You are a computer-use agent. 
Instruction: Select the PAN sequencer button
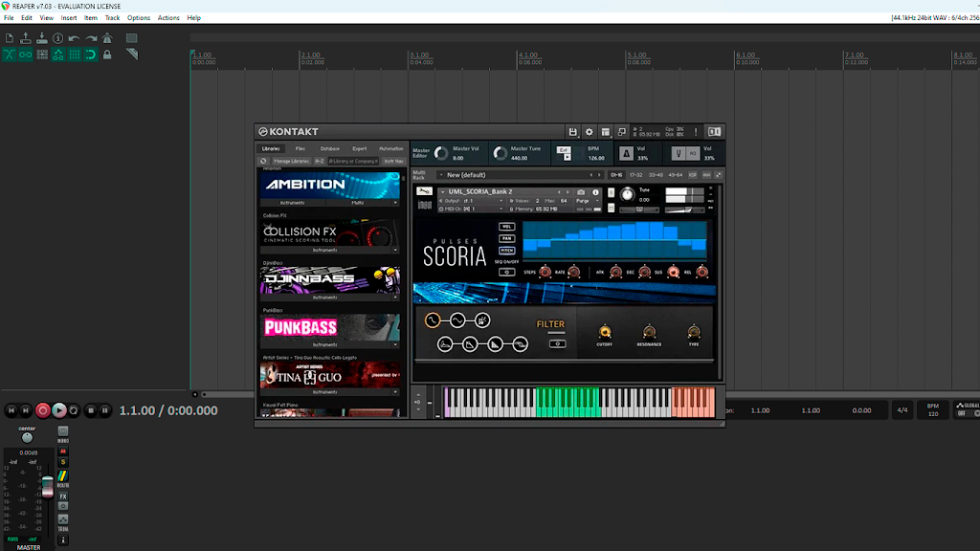pos(506,238)
